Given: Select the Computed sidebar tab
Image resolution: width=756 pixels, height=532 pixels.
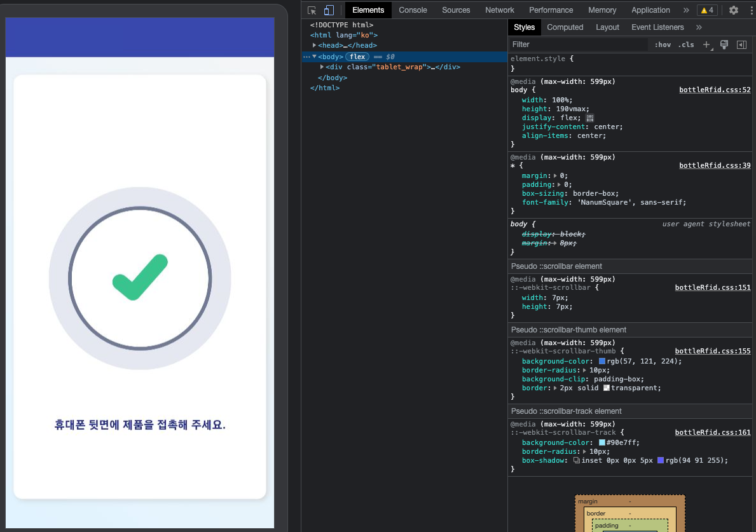Looking at the screenshot, I should pyautogui.click(x=565, y=27).
